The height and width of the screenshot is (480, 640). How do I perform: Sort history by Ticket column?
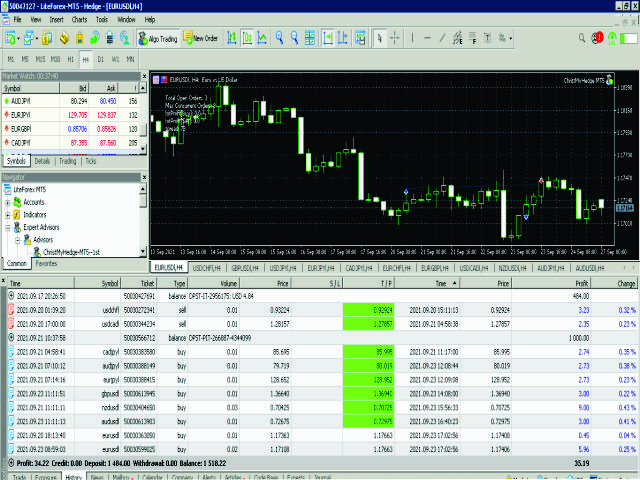(139, 283)
